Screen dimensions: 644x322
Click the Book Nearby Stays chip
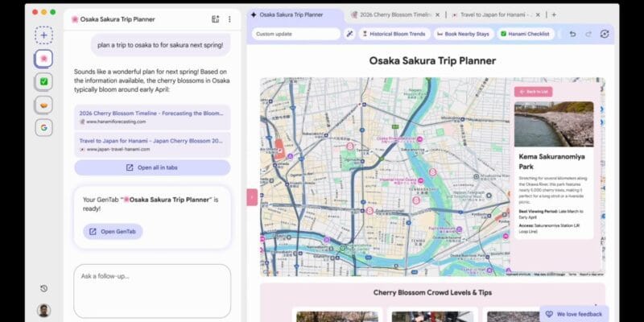pos(464,34)
